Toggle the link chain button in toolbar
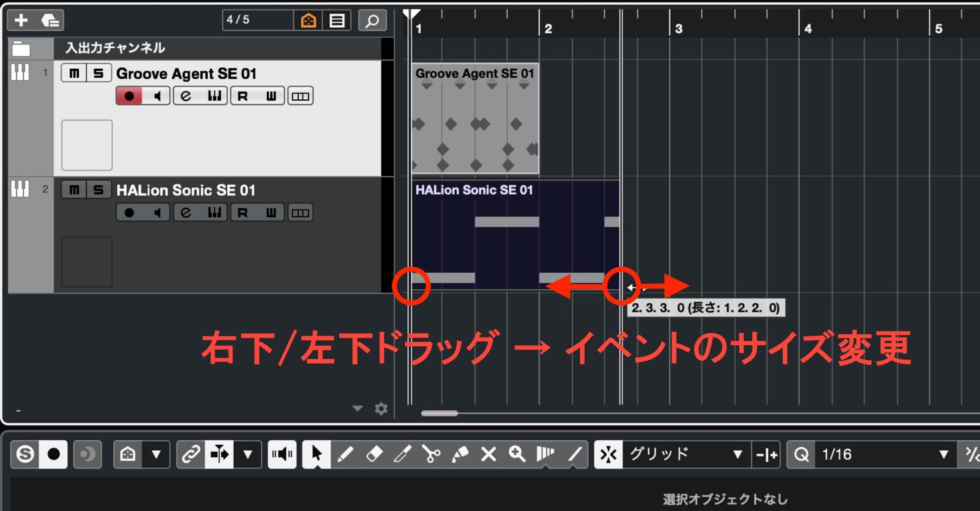This screenshot has height=511, width=980. [191, 454]
